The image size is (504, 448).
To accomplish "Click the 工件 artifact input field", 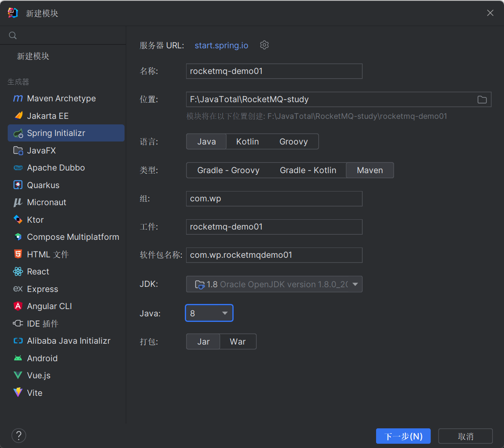I will [x=274, y=227].
